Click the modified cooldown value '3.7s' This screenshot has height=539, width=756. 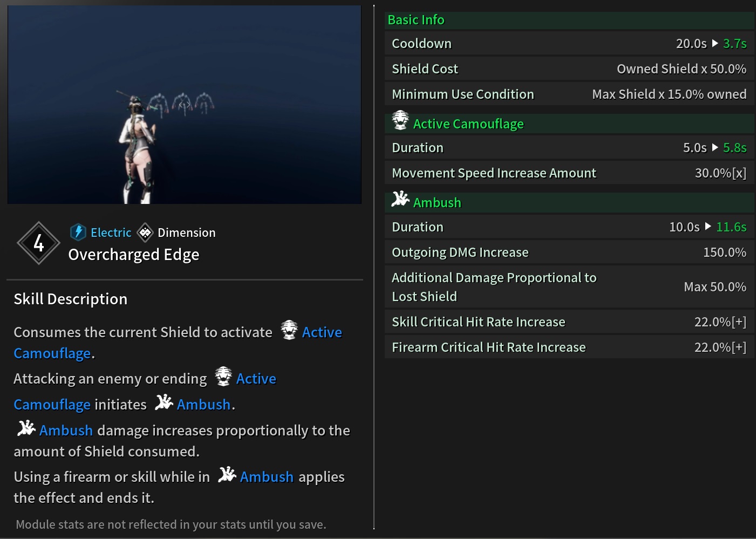[x=735, y=44]
